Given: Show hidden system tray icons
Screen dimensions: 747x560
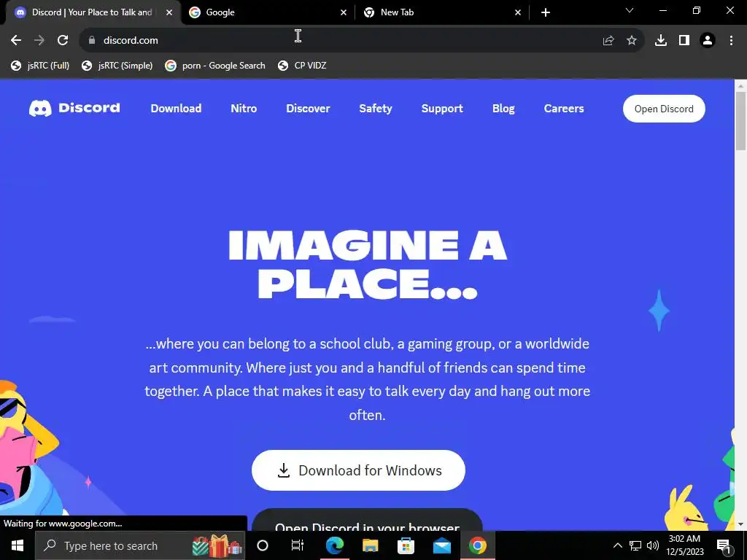Looking at the screenshot, I should (x=617, y=545).
